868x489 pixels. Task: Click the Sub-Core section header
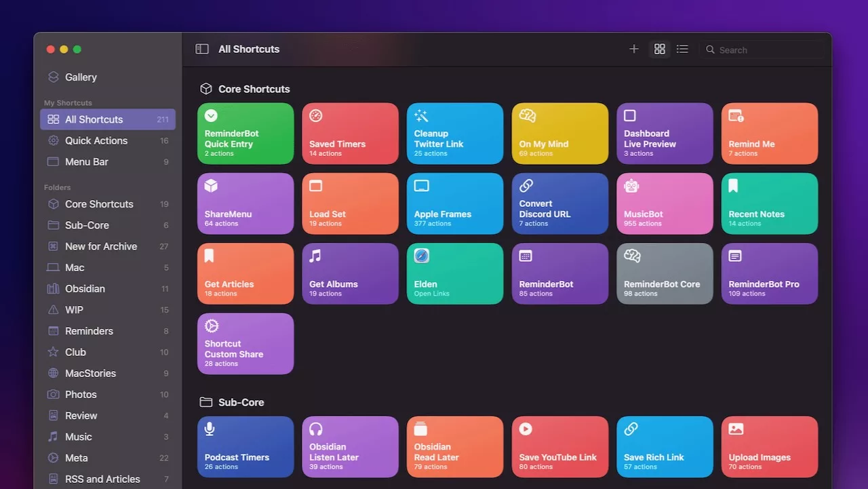(x=232, y=402)
